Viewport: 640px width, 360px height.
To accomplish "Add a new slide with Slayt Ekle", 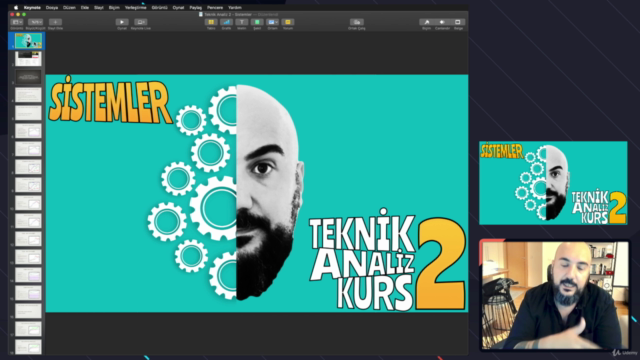I will (x=55, y=22).
